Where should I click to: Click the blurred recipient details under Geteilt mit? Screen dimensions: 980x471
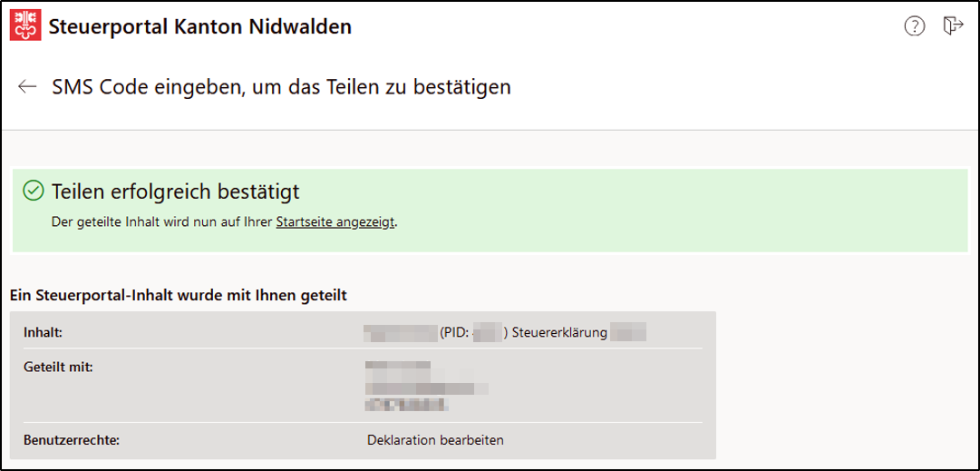[x=426, y=386]
